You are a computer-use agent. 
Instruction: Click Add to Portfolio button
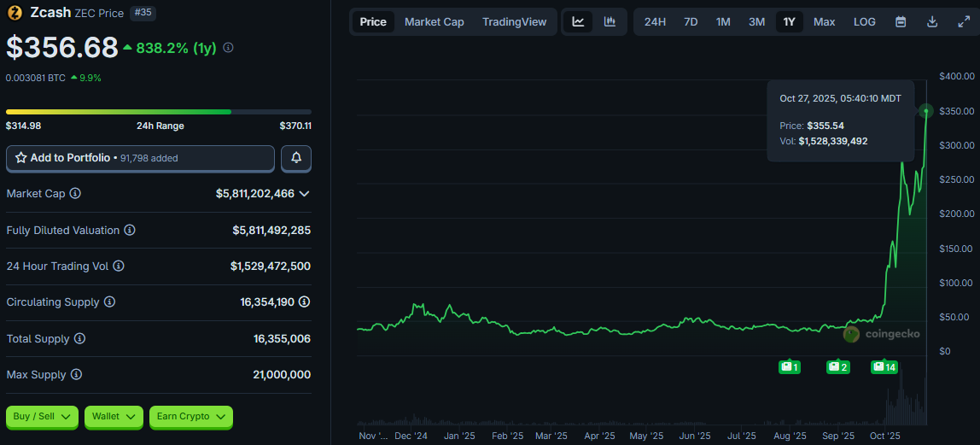click(140, 158)
